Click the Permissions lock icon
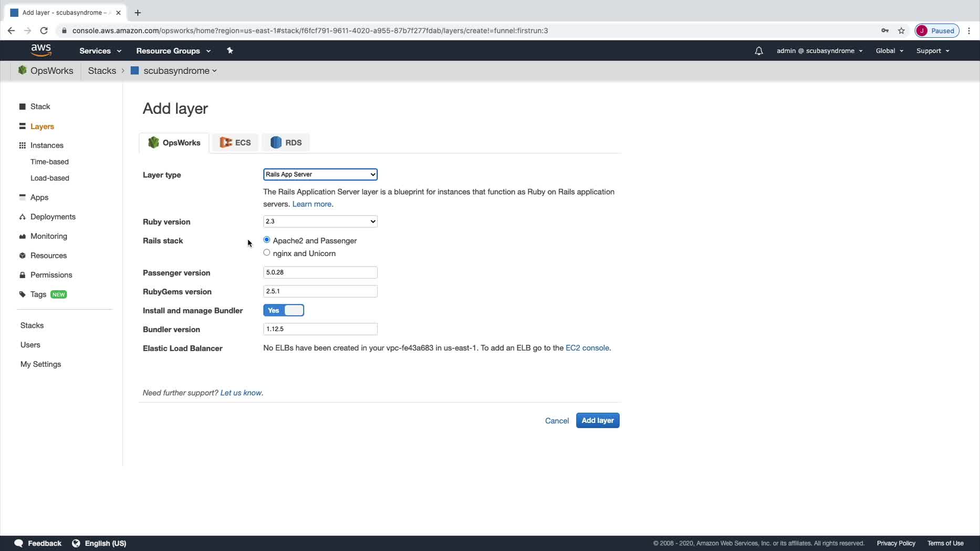The width and height of the screenshot is (980, 551). pyautogui.click(x=23, y=275)
